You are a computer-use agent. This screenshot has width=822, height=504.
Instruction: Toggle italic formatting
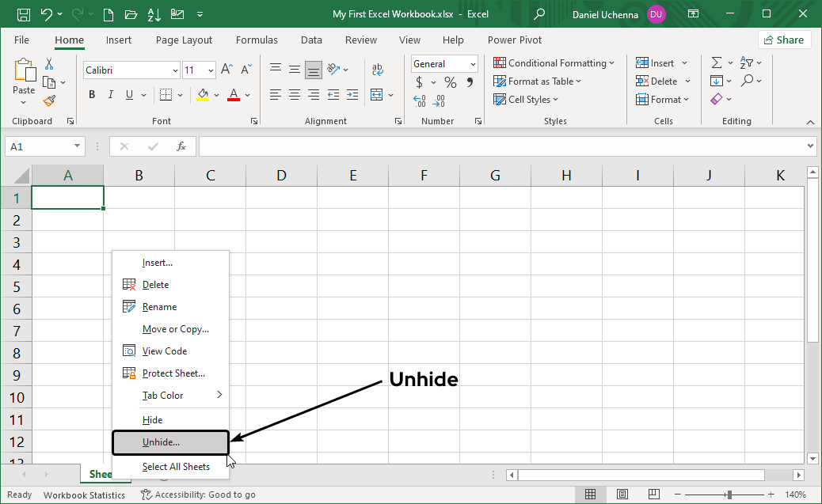111,94
